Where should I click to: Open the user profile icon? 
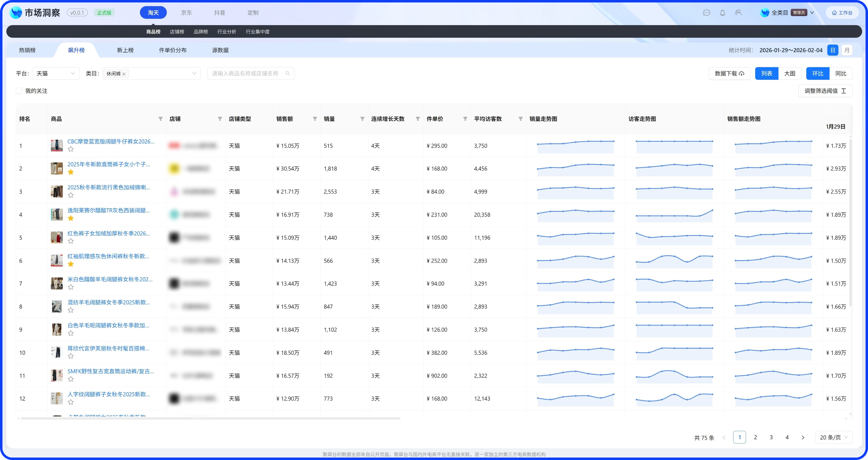[x=738, y=13]
